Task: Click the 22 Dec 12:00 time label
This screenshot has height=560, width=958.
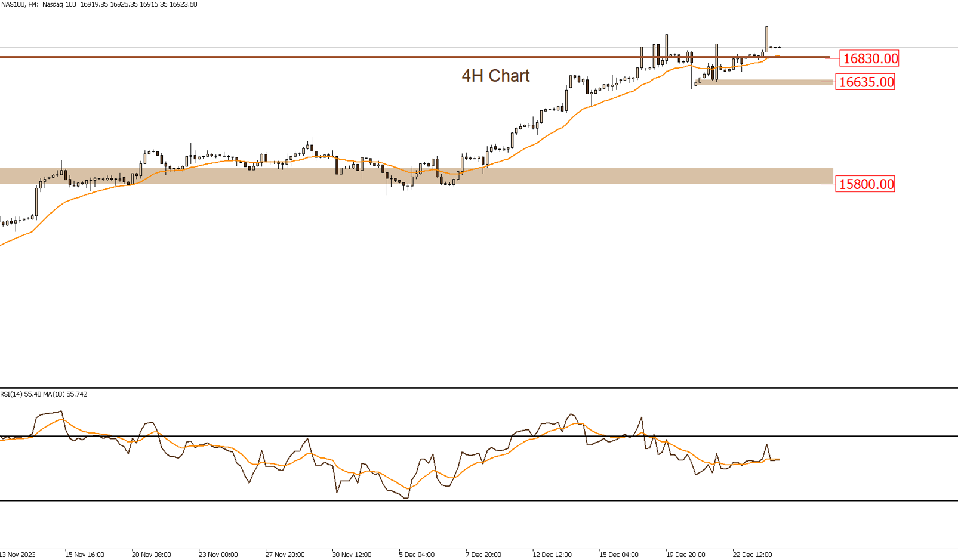Action: pyautogui.click(x=752, y=555)
